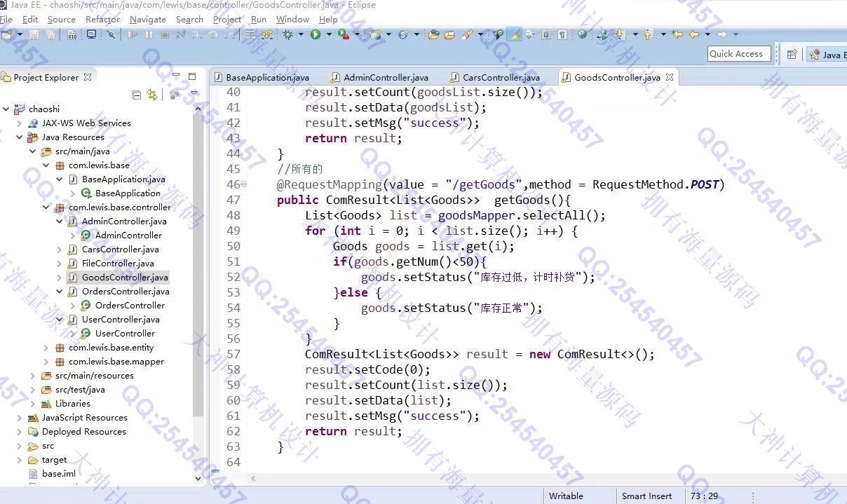The height and width of the screenshot is (504, 847).
Task: Open the Navigate menu
Action: 148,19
